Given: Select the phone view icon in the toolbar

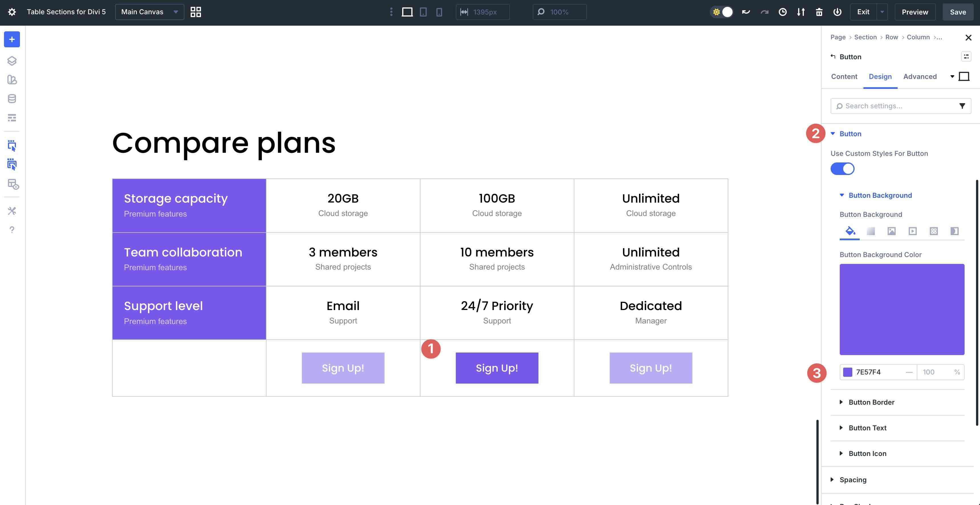Looking at the screenshot, I should (439, 12).
